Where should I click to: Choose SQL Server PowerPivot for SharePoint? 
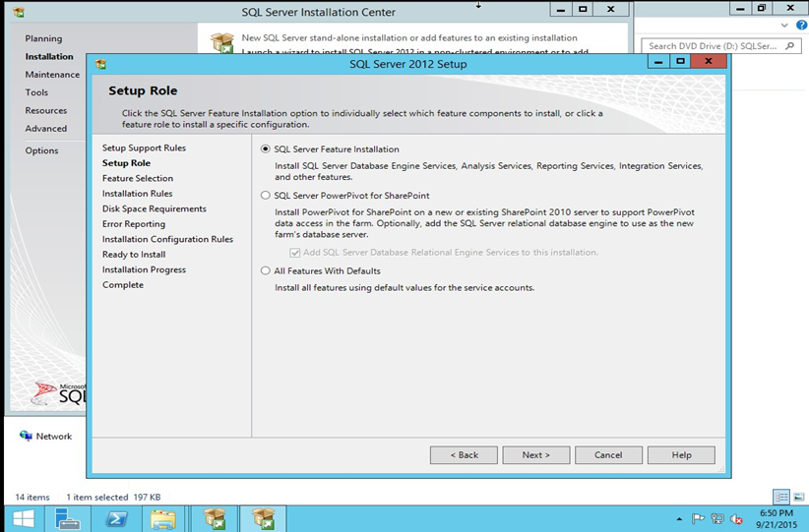pyautogui.click(x=266, y=196)
